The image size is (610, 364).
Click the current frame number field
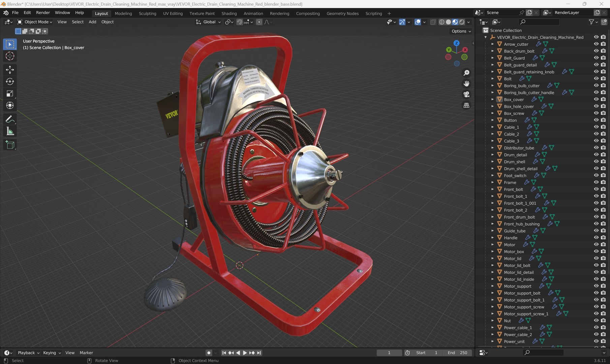pos(389,353)
